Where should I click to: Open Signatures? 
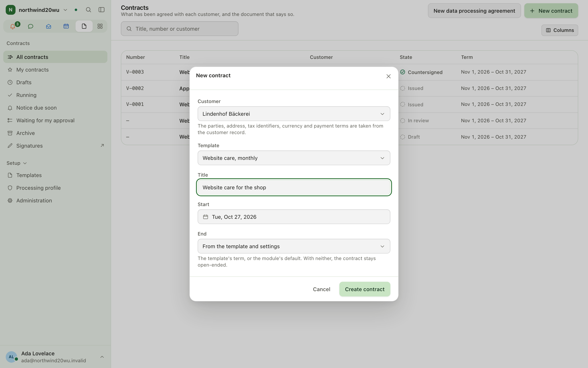[x=55, y=146]
